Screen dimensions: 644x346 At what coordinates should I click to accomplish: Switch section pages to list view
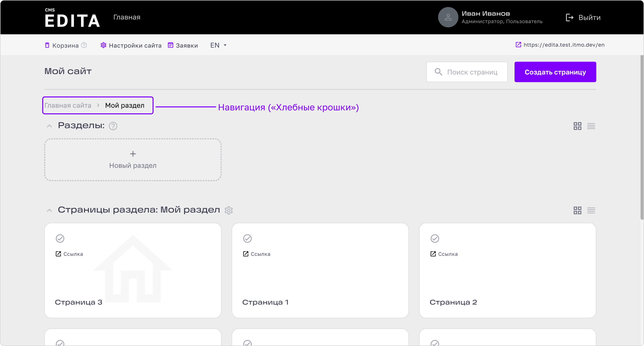click(x=591, y=210)
